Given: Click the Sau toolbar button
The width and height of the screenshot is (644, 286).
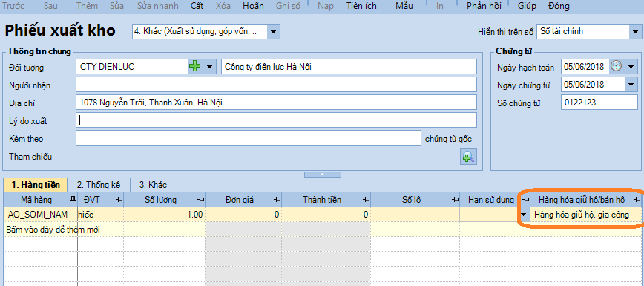Looking at the screenshot, I should [x=50, y=6].
